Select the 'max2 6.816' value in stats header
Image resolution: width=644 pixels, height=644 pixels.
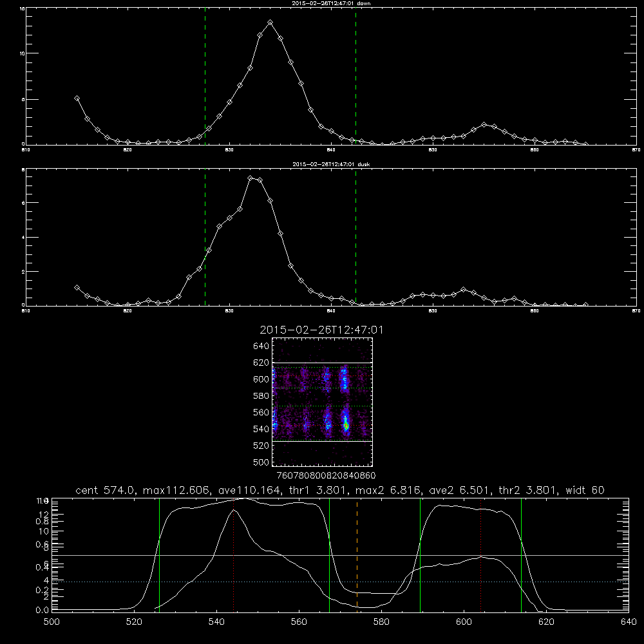click(388, 490)
